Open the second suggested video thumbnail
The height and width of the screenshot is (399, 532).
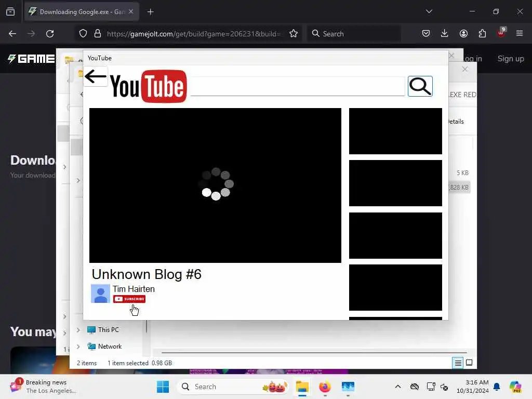(395, 183)
